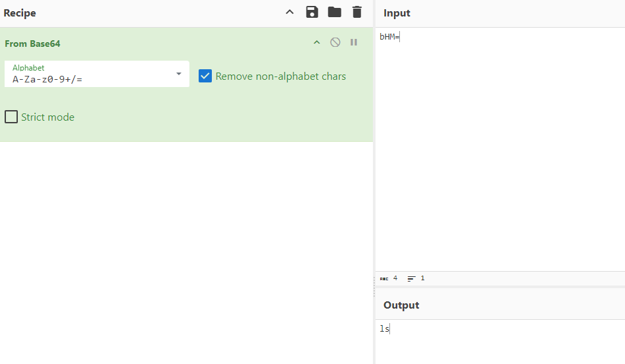Collapse the Recipe pane with header chevron
The image size is (625, 364).
click(x=289, y=13)
